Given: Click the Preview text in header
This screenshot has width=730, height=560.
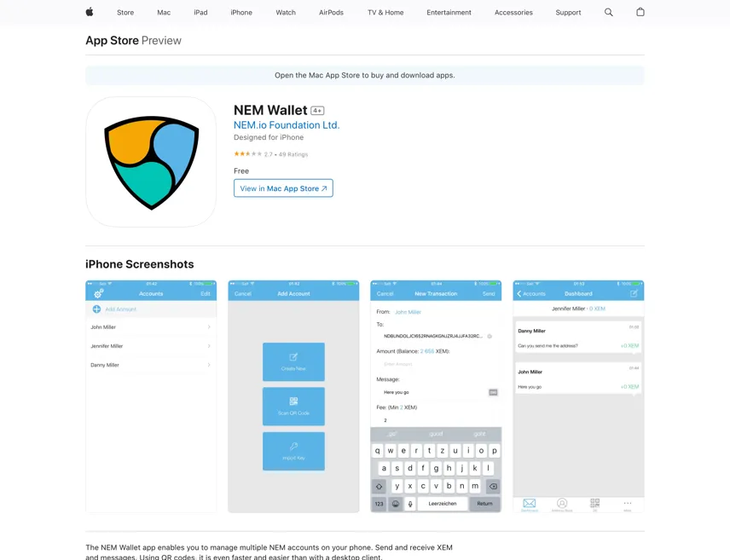Looking at the screenshot, I should 161,41.
